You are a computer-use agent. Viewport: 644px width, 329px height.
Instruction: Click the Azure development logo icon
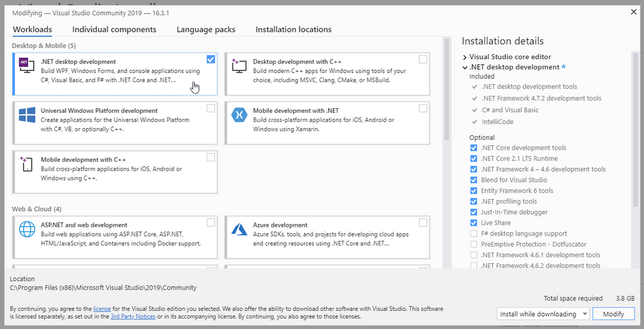click(x=239, y=229)
